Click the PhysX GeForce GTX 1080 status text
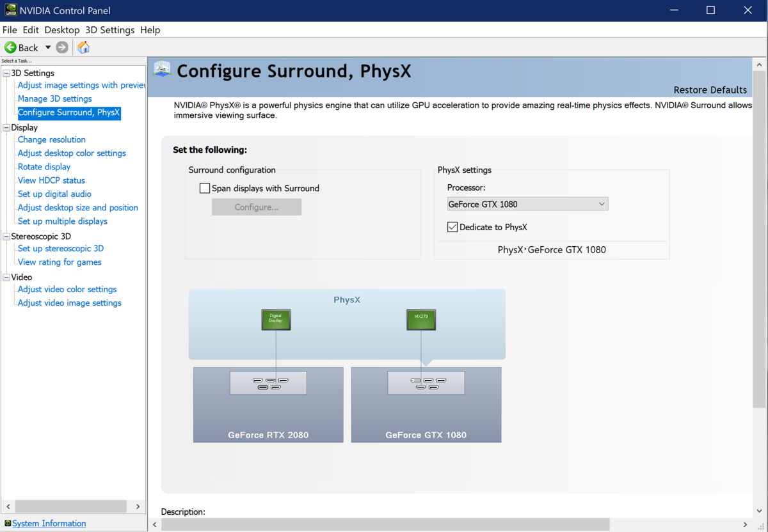768x532 pixels. click(x=552, y=250)
